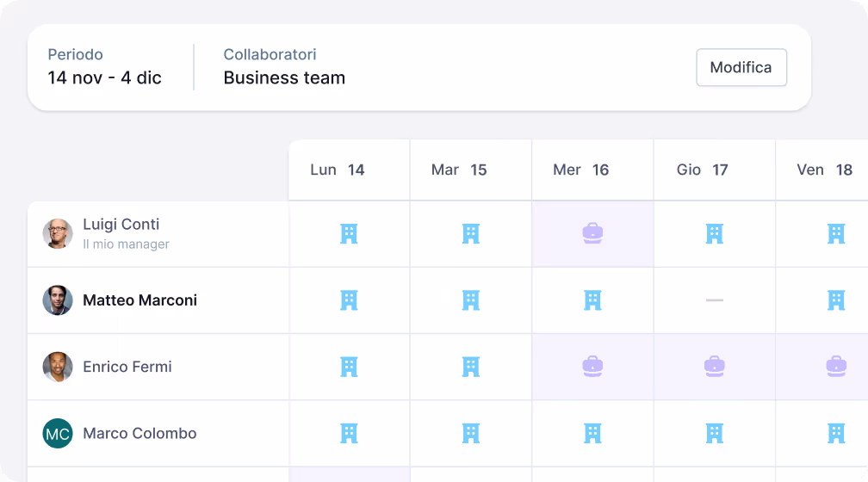
Task: Select the Lun 14 column header
Action: pos(338,170)
